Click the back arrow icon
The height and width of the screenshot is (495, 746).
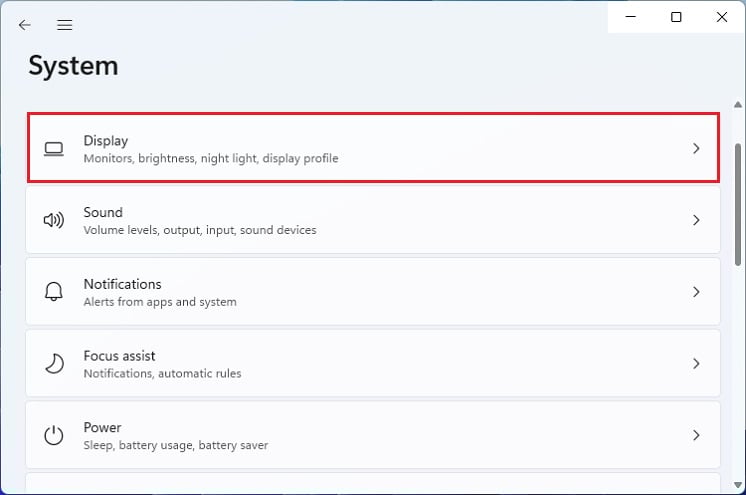coord(25,25)
